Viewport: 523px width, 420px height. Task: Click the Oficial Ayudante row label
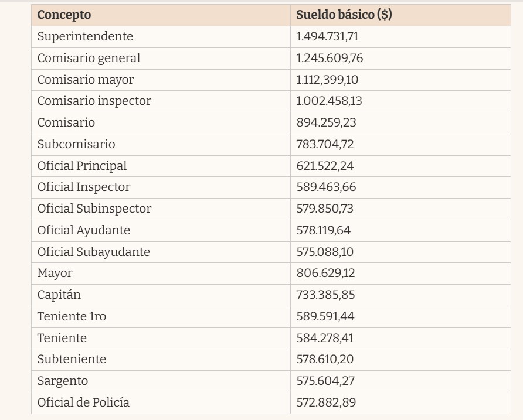pyautogui.click(x=83, y=230)
